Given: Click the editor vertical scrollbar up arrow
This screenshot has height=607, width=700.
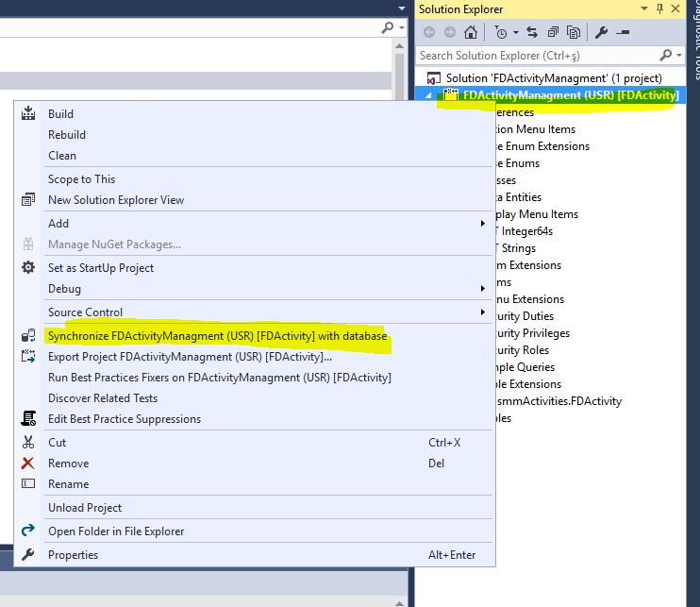Looking at the screenshot, I should tap(400, 46).
